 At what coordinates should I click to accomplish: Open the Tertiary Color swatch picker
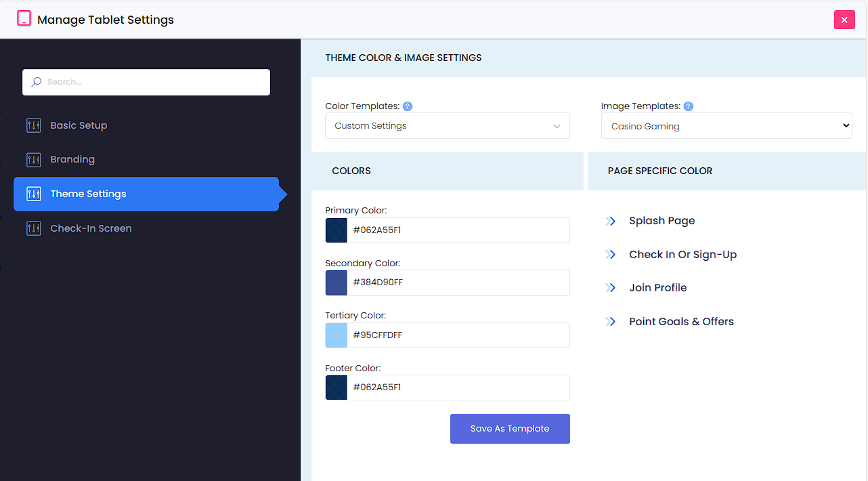(337, 335)
